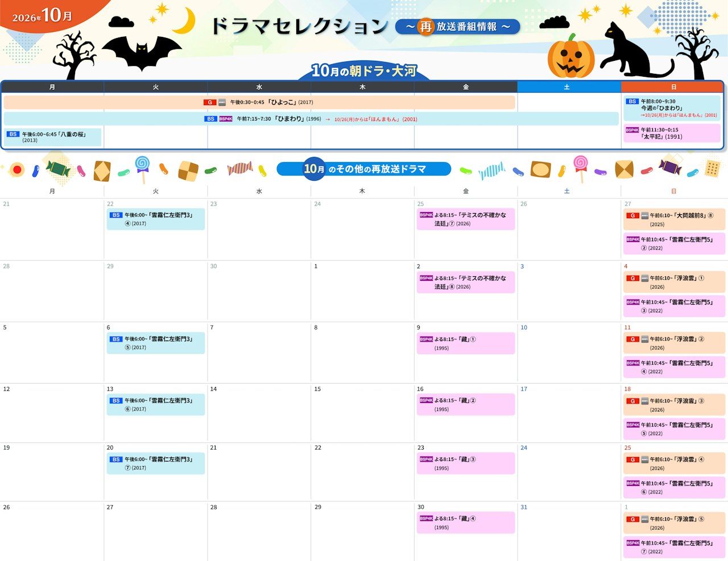Open テミスの不確かな法廷 ⑧ on October 2
The image size is (728, 561).
(466, 282)
